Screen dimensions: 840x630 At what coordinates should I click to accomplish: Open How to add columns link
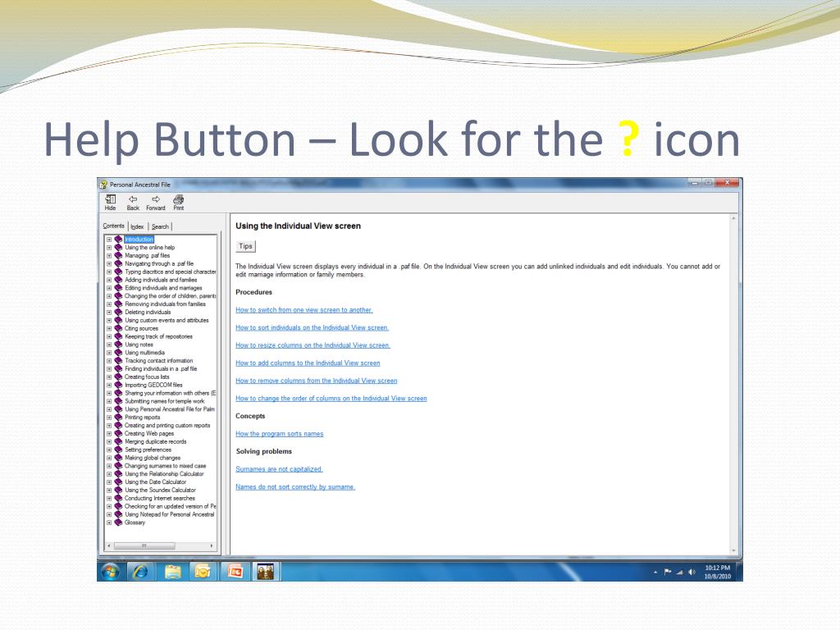308,363
